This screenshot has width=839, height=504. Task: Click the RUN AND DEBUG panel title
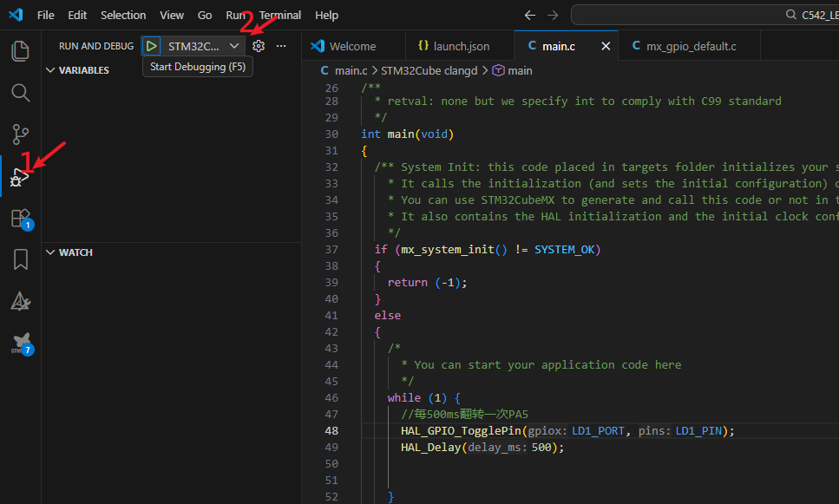pyautogui.click(x=96, y=46)
